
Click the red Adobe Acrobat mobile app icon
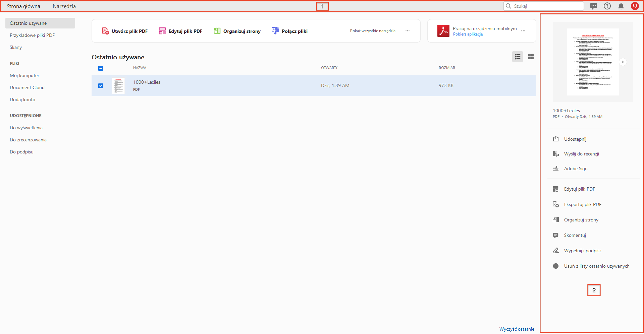pyautogui.click(x=443, y=31)
